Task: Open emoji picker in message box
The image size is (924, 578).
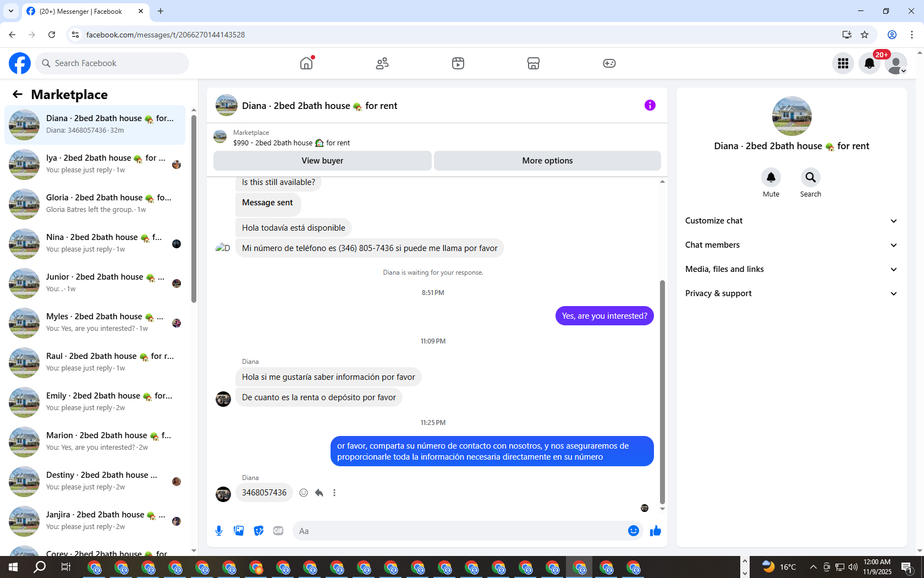Action: [634, 531]
